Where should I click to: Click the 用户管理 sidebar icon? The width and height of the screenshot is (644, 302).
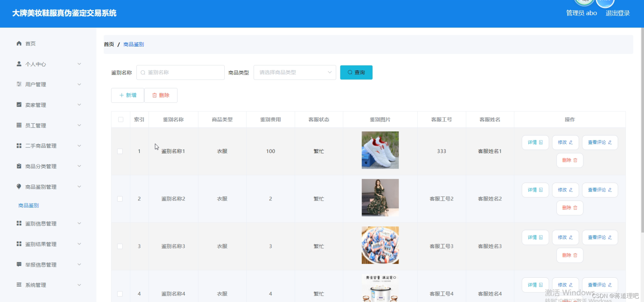pos(19,84)
